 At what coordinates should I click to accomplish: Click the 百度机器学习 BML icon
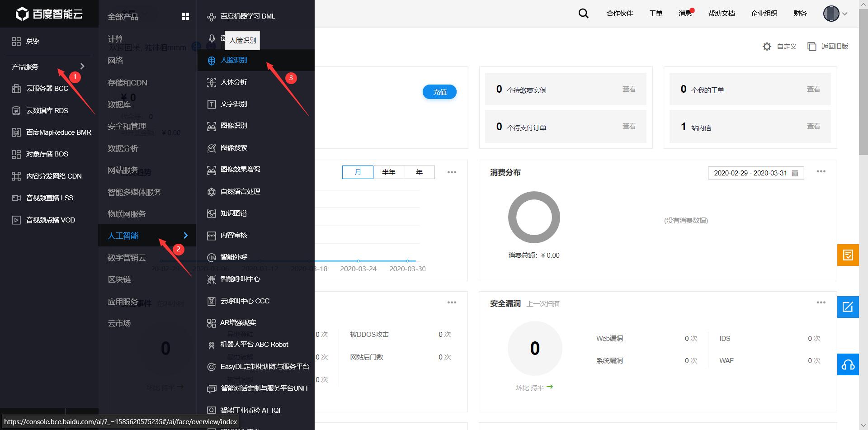[x=211, y=17]
